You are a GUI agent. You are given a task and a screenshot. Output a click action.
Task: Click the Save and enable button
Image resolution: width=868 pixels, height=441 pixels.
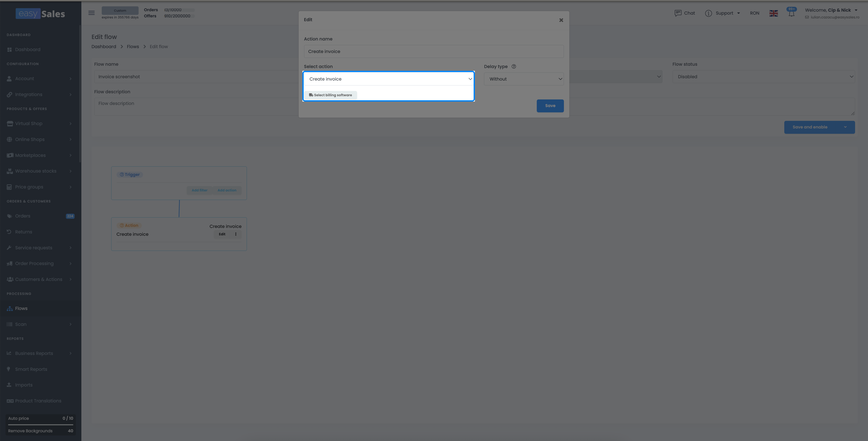(810, 127)
